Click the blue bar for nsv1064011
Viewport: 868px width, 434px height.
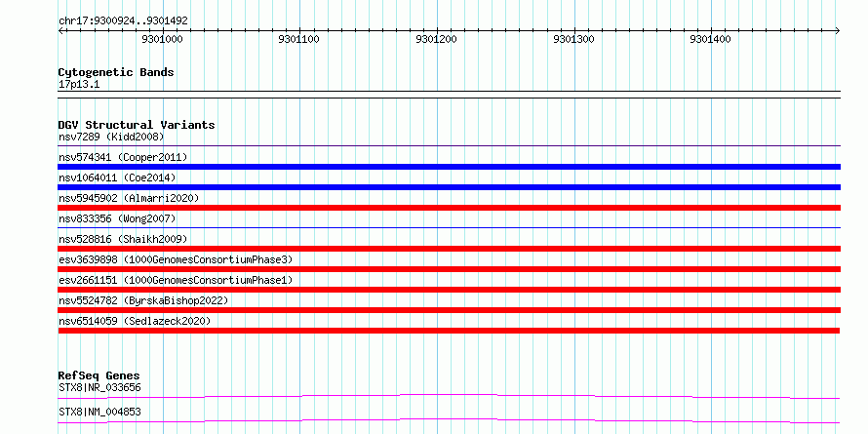[449, 187]
